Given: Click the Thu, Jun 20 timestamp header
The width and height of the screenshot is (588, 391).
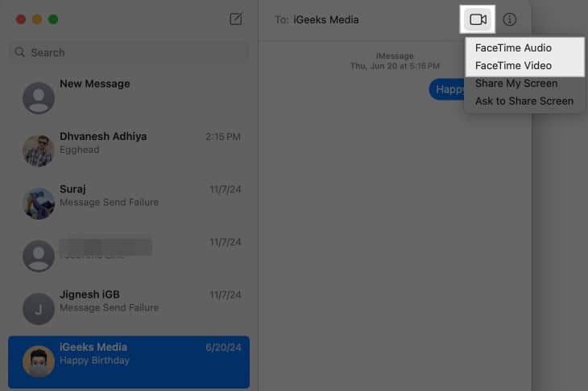Looking at the screenshot, I should pyautogui.click(x=395, y=66).
